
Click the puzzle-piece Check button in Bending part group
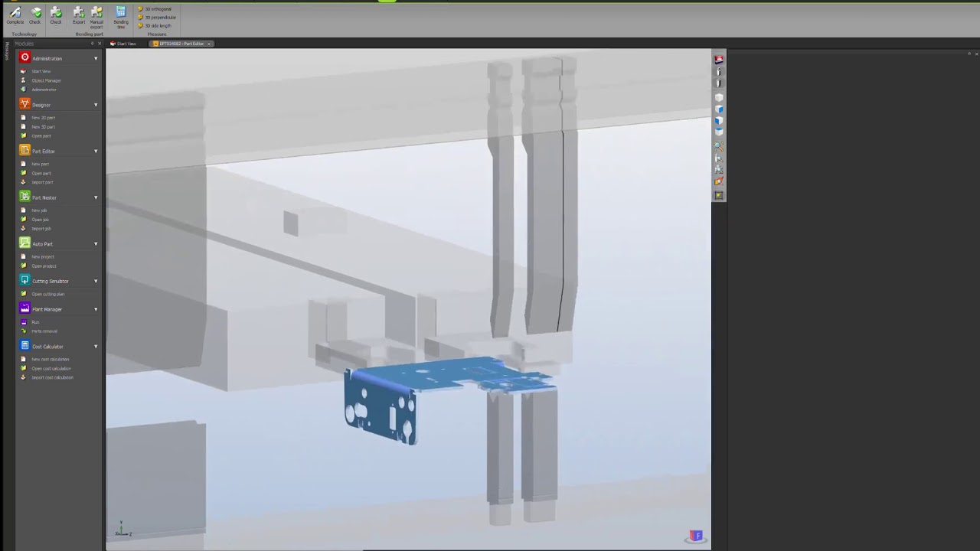(x=56, y=15)
